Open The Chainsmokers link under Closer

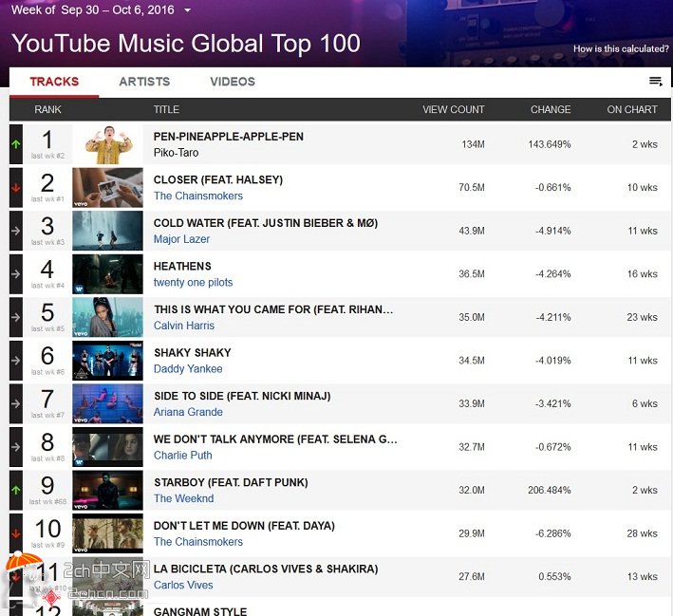[x=197, y=196]
